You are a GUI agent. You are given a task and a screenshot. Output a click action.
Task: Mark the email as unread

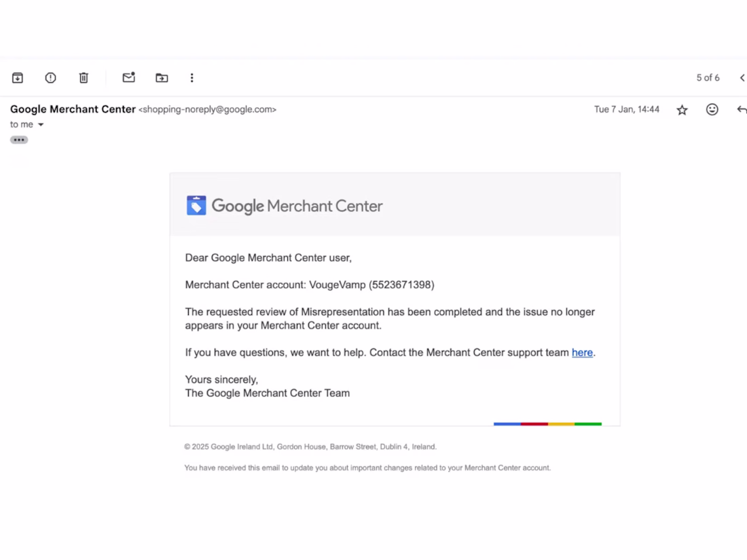pos(128,77)
